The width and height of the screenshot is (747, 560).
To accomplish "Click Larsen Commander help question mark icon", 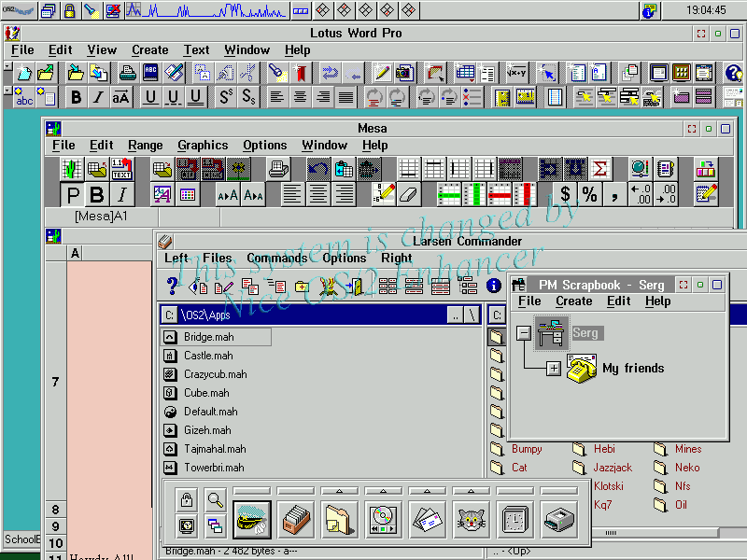I will click(x=173, y=286).
